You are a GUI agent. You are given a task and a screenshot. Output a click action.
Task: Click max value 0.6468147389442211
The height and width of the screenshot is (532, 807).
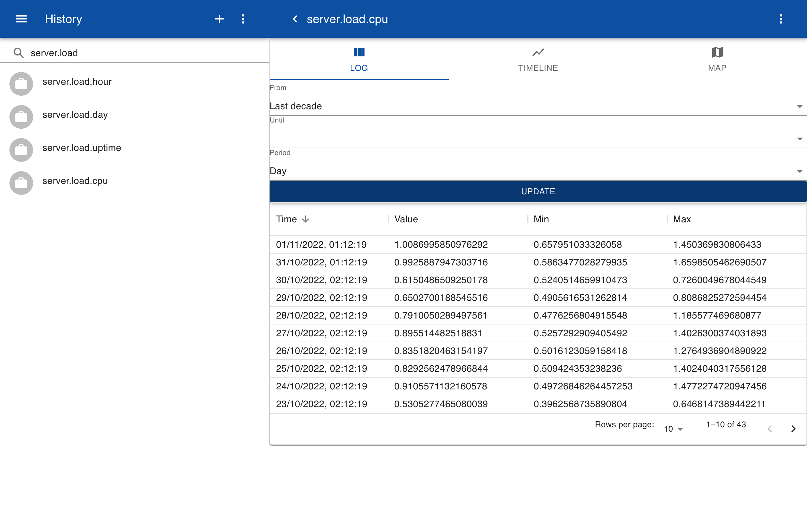(x=719, y=404)
